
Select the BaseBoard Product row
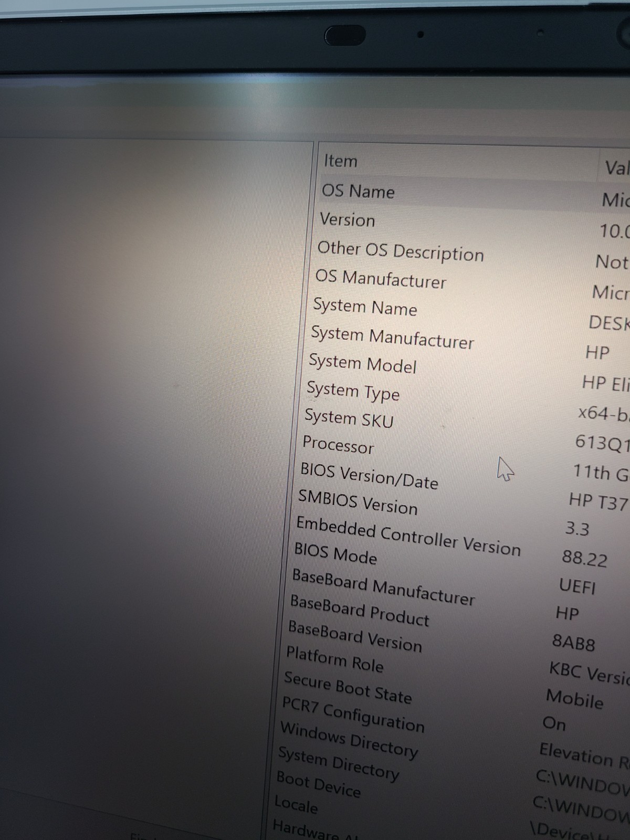[x=360, y=611]
